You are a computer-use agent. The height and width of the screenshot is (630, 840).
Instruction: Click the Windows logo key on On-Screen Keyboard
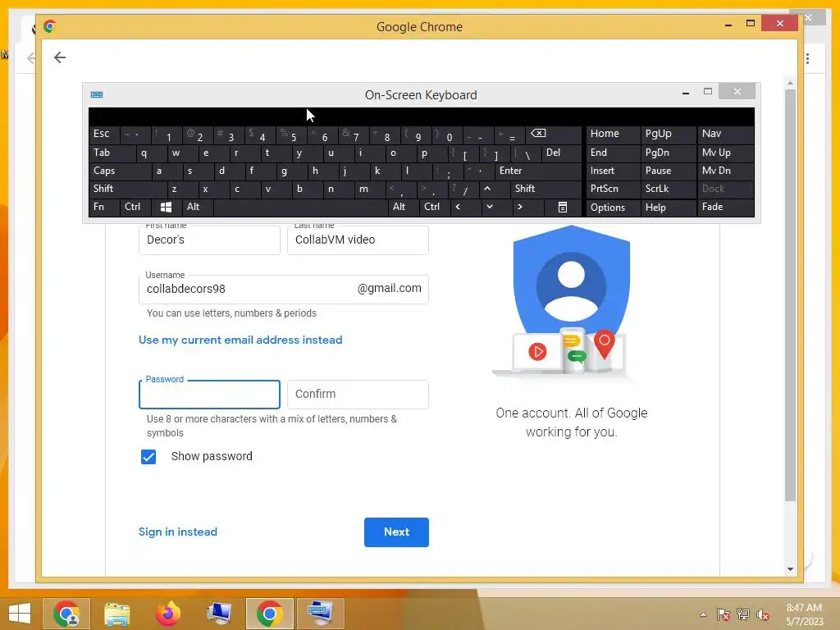click(x=166, y=208)
